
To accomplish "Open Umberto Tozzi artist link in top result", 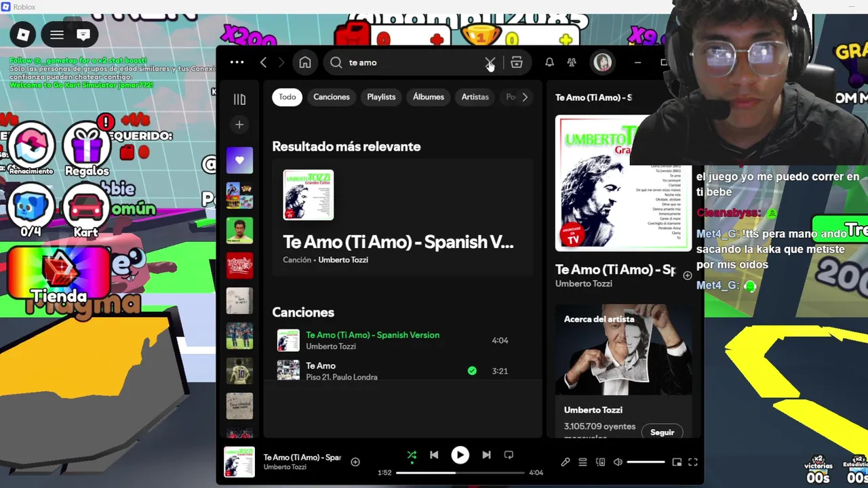I will tap(343, 260).
